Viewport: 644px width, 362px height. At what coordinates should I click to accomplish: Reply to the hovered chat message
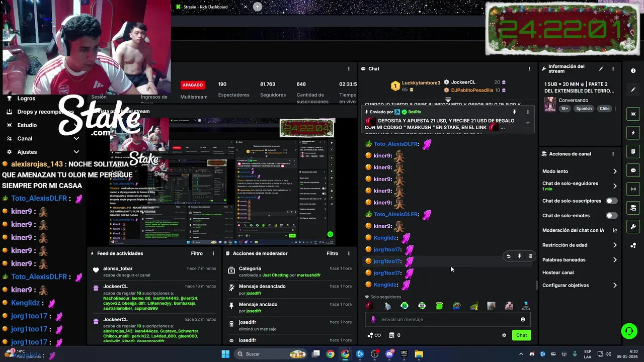click(508, 256)
